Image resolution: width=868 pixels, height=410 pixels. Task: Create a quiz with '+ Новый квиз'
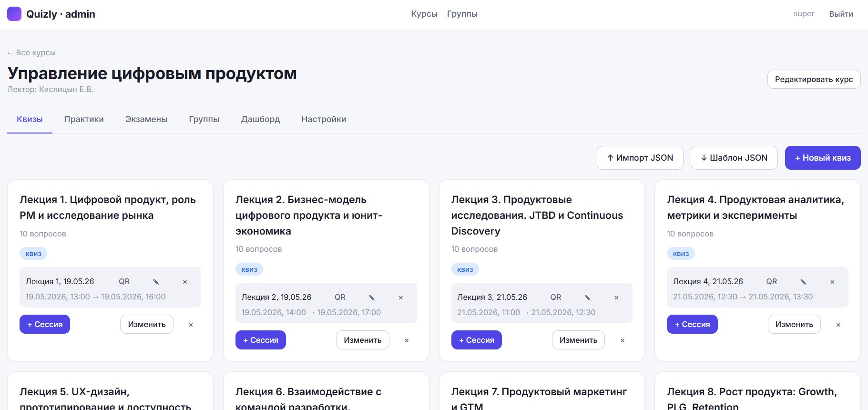pyautogui.click(x=823, y=158)
